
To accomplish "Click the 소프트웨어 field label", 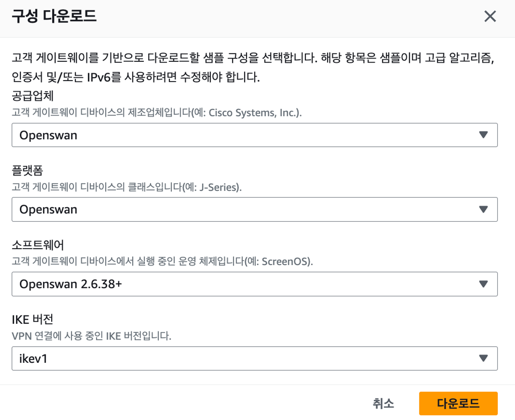I will point(38,245).
